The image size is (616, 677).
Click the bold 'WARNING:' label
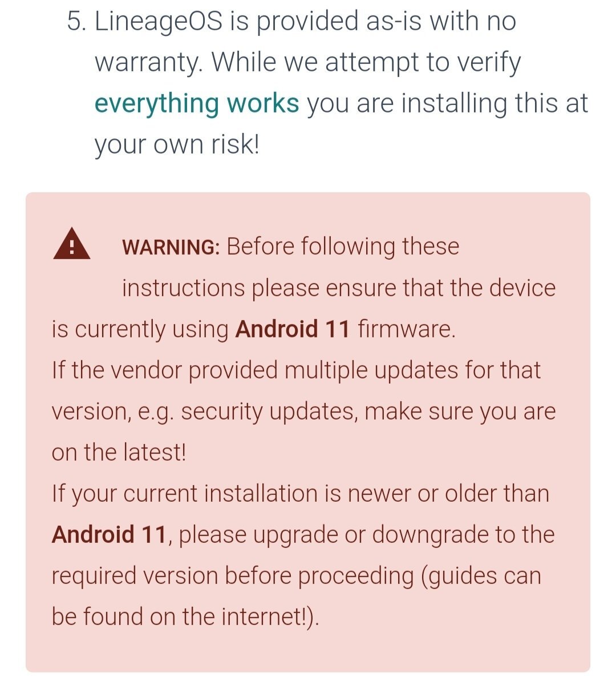coord(171,247)
